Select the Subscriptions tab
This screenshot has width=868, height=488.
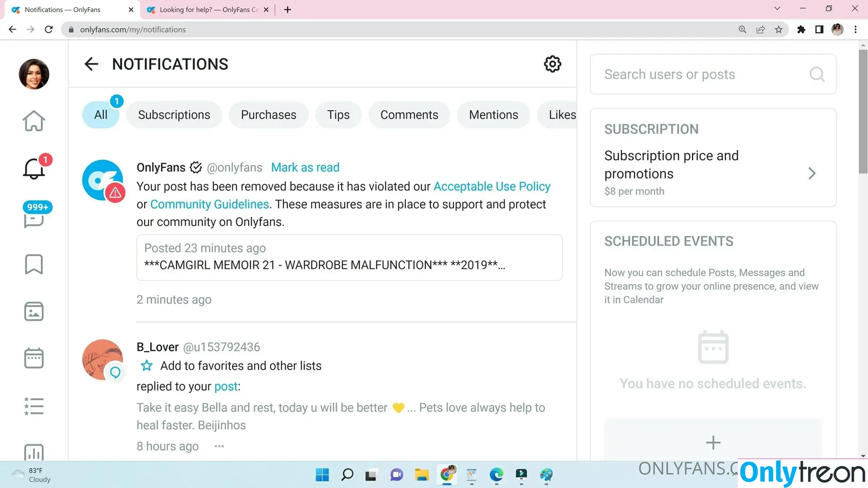174,115
